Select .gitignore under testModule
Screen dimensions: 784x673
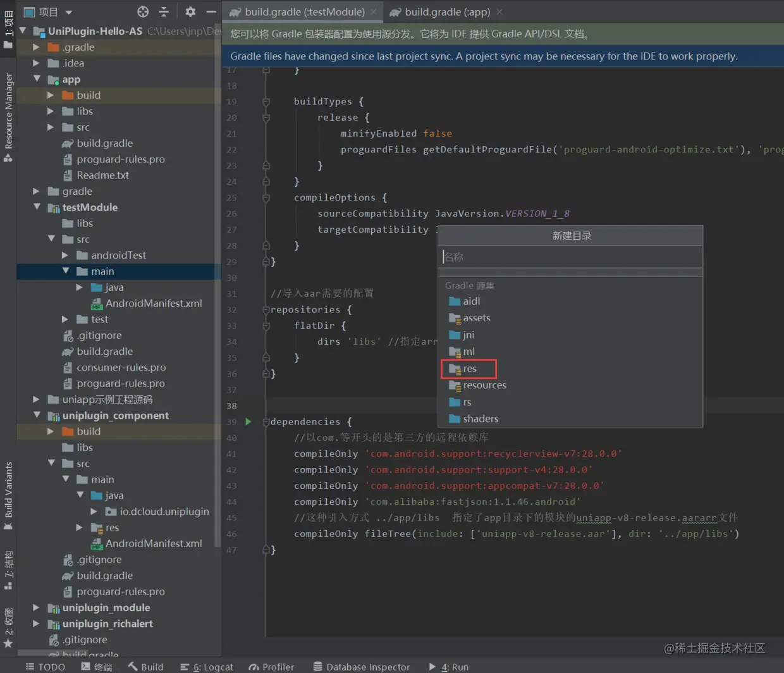click(92, 335)
